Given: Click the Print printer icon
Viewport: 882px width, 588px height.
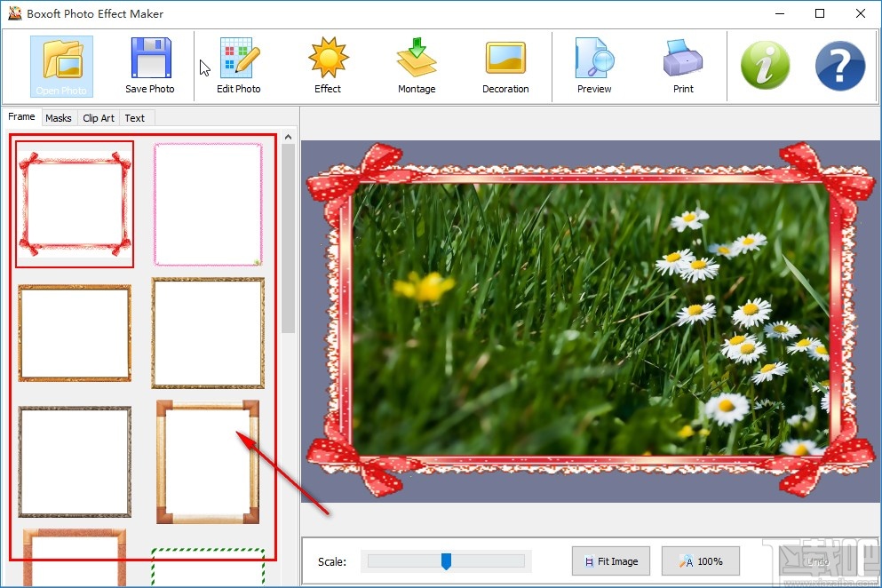Looking at the screenshot, I should click(x=683, y=58).
